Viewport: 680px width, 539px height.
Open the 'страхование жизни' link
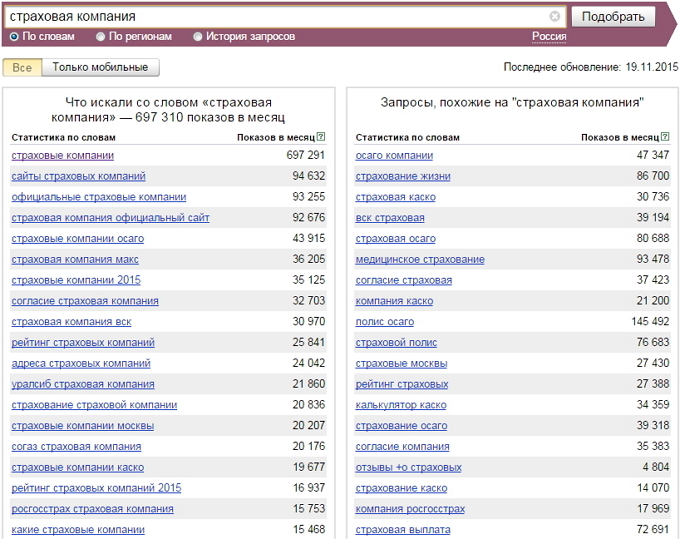403,176
